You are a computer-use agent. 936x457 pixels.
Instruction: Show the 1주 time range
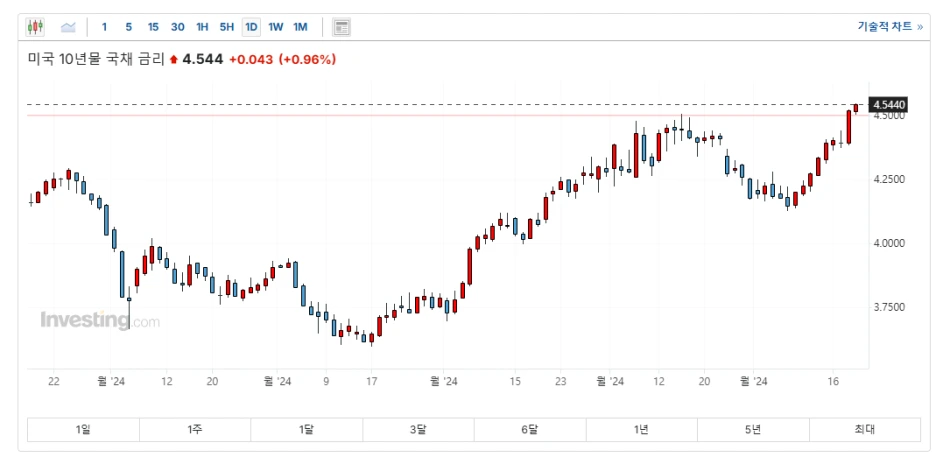[195, 430]
